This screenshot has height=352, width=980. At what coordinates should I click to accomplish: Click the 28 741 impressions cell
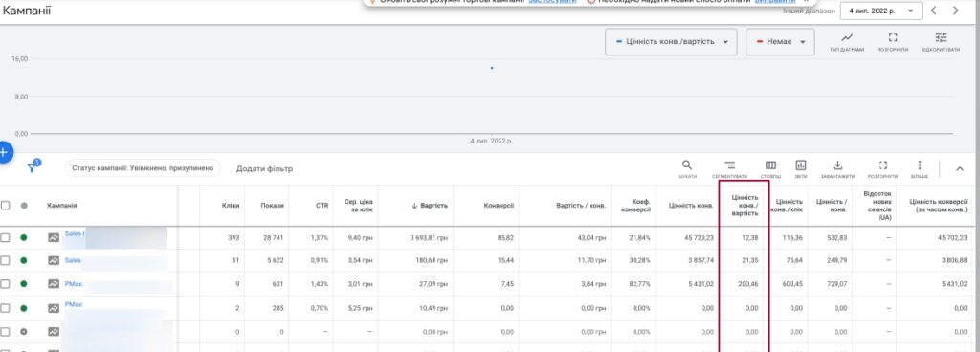click(x=273, y=238)
